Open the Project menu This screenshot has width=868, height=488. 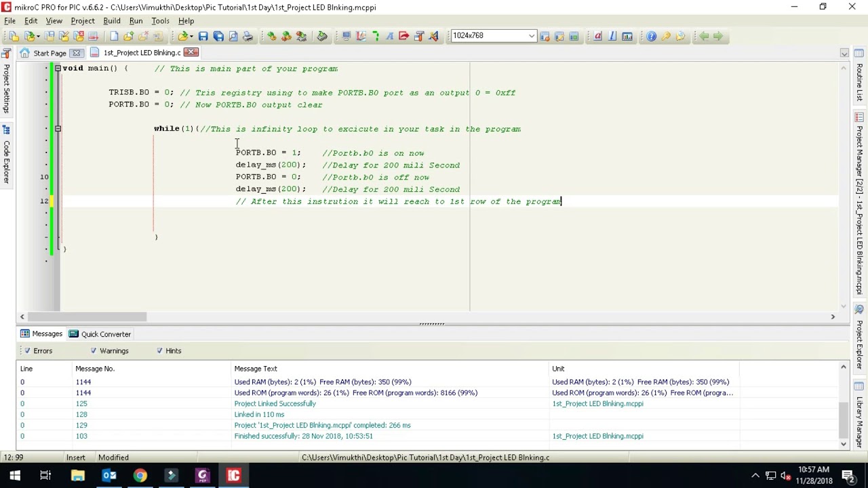coord(83,21)
